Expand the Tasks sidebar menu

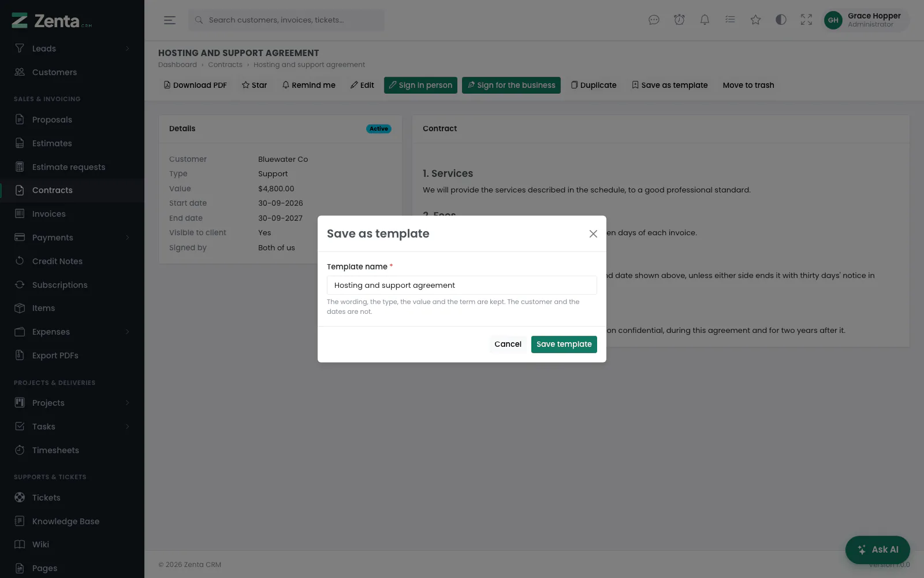coord(72,427)
